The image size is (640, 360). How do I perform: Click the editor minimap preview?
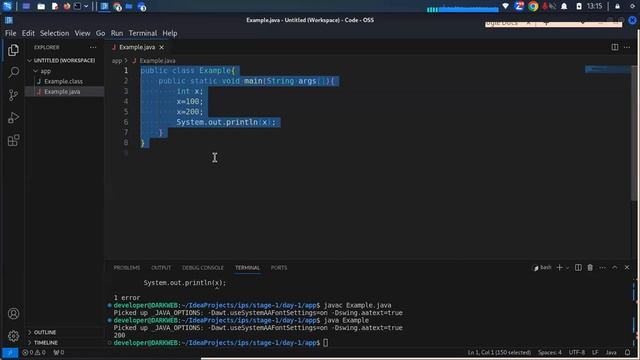[x=607, y=69]
